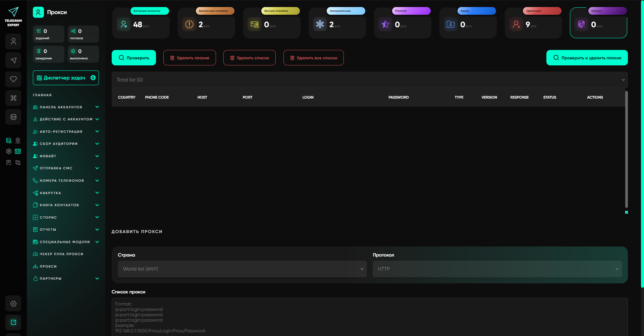Select Чекер пула прокси in the sidebar
The height and width of the screenshot is (336, 644).
click(61, 254)
